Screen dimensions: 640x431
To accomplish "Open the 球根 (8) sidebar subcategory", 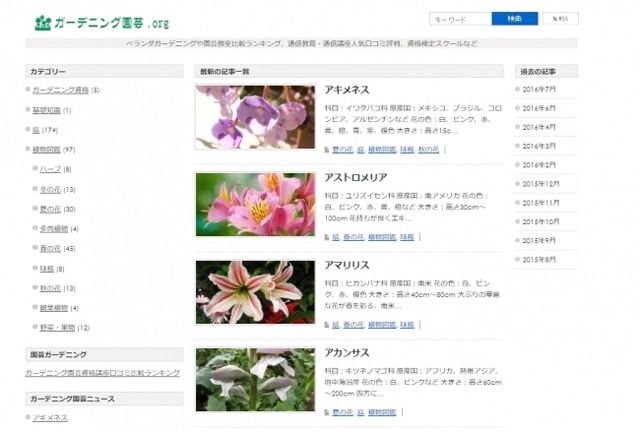I will pos(47,269).
